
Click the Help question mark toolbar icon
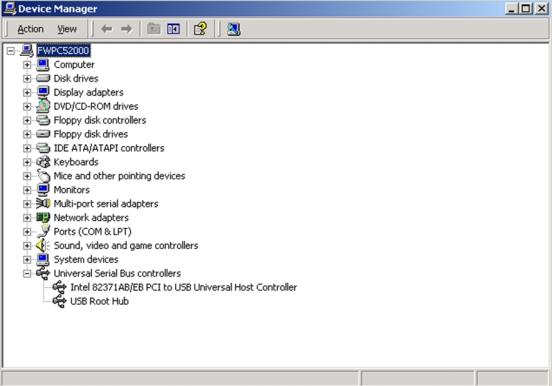click(x=201, y=29)
